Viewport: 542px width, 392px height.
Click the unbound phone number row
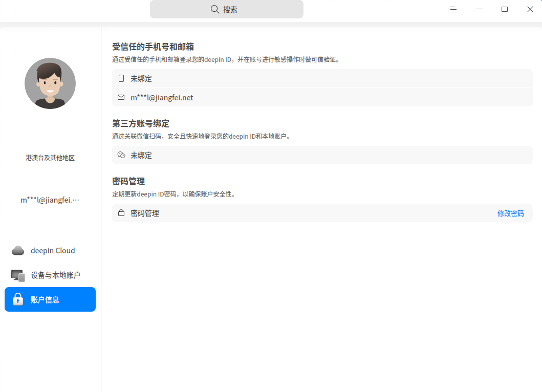[x=322, y=78]
